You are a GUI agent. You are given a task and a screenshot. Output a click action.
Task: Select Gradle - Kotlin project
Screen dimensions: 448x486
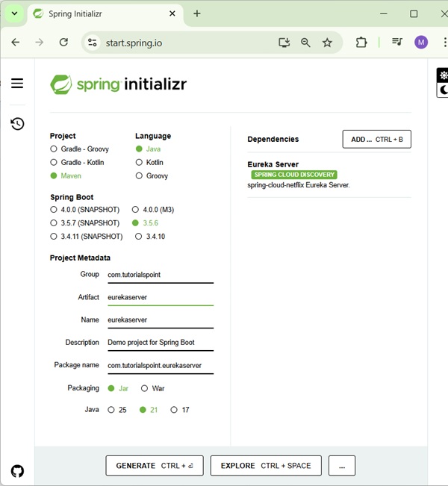[77, 163]
